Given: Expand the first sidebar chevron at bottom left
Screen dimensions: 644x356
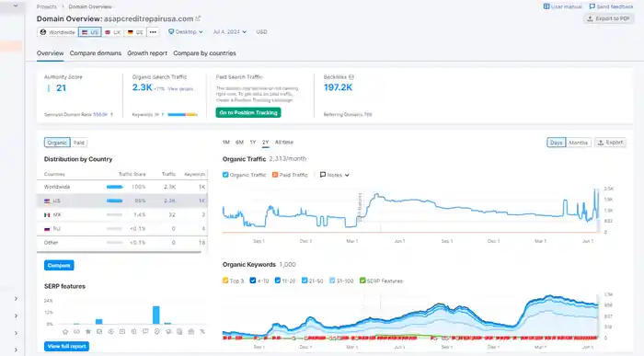Looking at the screenshot, I should point(16,299).
